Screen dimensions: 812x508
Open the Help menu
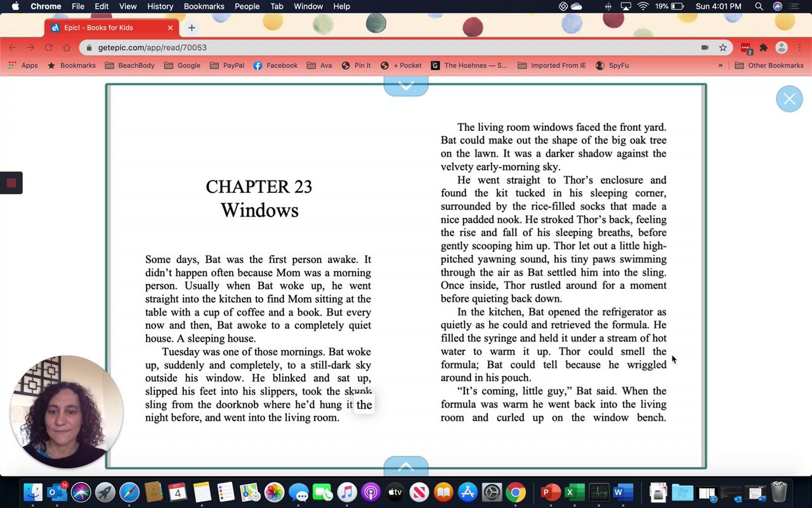click(x=341, y=6)
